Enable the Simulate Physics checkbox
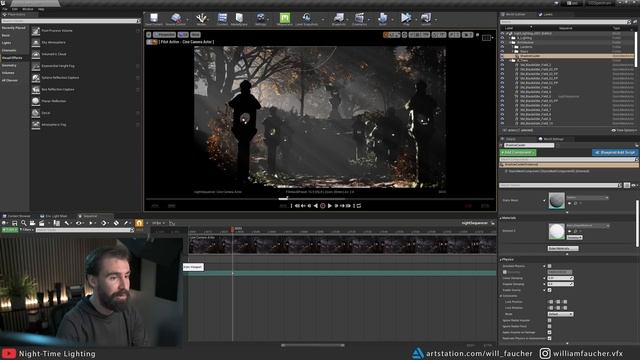 pyautogui.click(x=549, y=266)
